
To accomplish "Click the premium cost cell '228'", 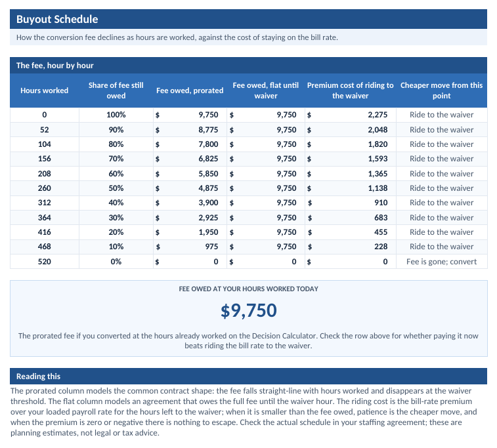I will 350,247.
